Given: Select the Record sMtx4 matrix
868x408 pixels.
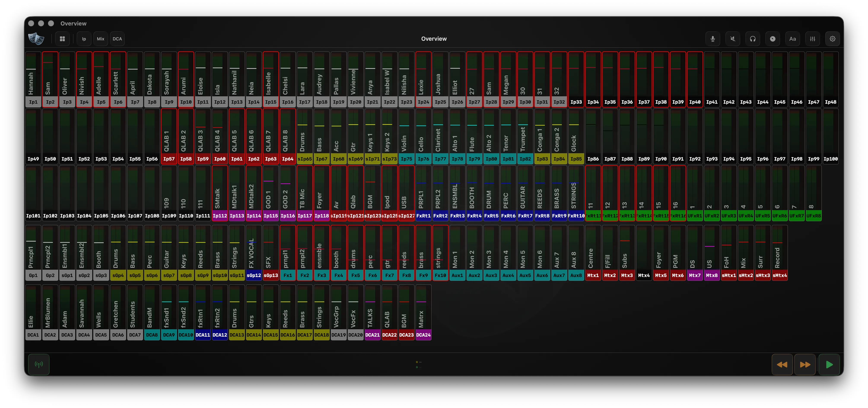Looking at the screenshot, I should pyautogui.click(x=779, y=253).
